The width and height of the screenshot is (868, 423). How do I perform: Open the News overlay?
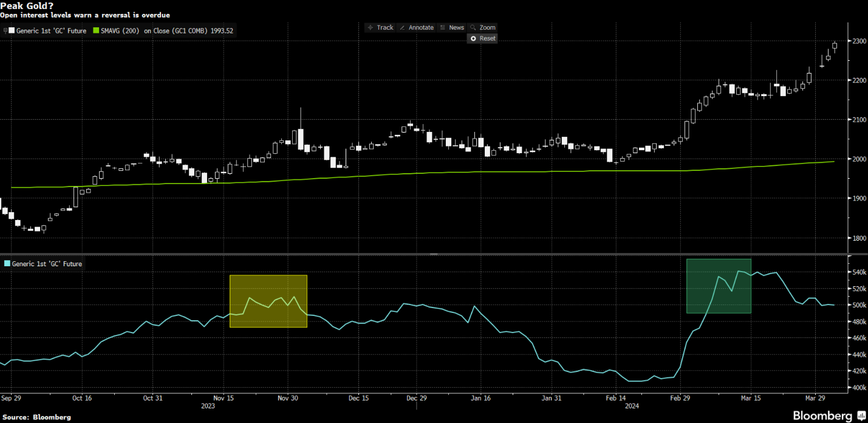coord(452,27)
